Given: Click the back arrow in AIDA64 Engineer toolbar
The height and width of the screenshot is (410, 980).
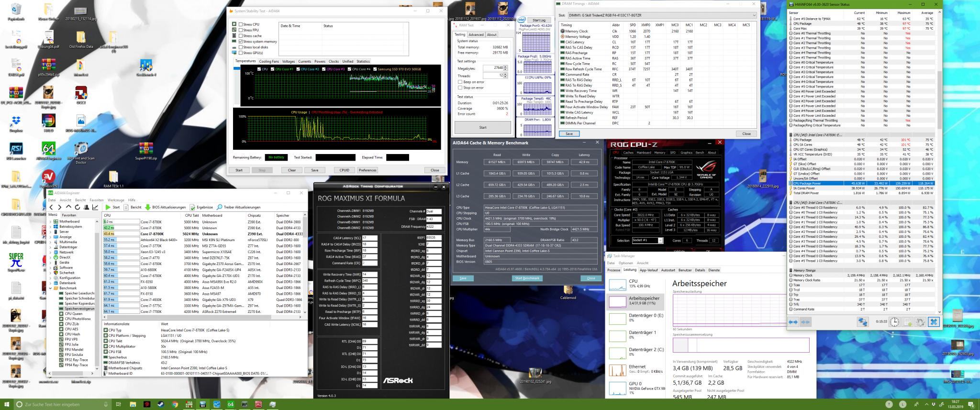Looking at the screenshot, I should pyautogui.click(x=51, y=207).
